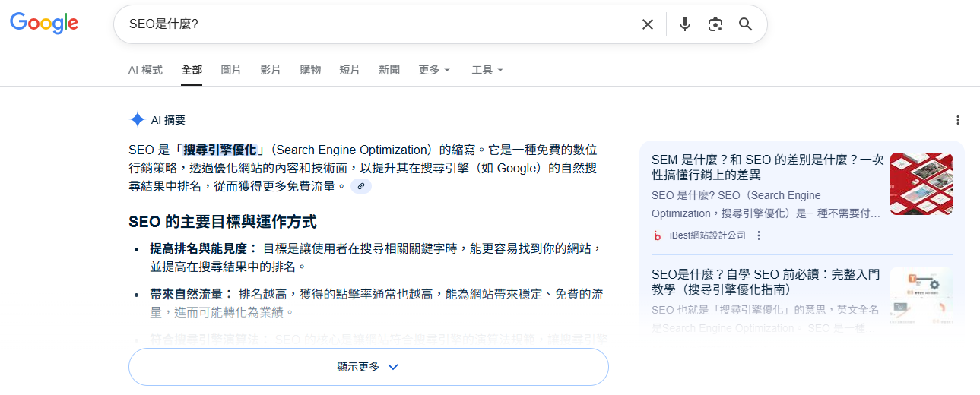Open Google Lens image search icon
980x395 pixels.
pos(715,24)
